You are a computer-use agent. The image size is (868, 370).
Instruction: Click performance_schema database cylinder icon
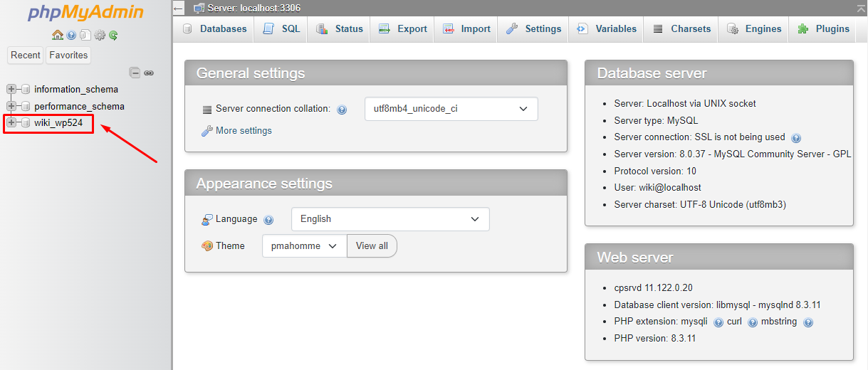point(25,107)
